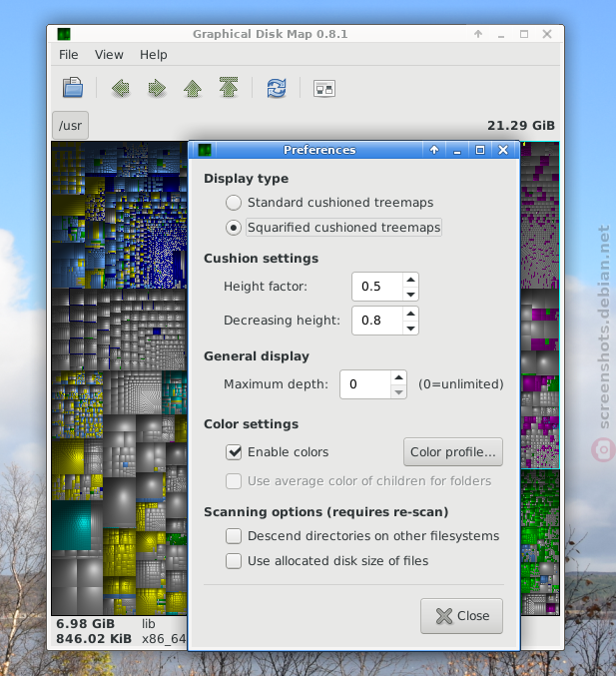
Task: Maximize the Preferences dialog
Action: coord(480,150)
